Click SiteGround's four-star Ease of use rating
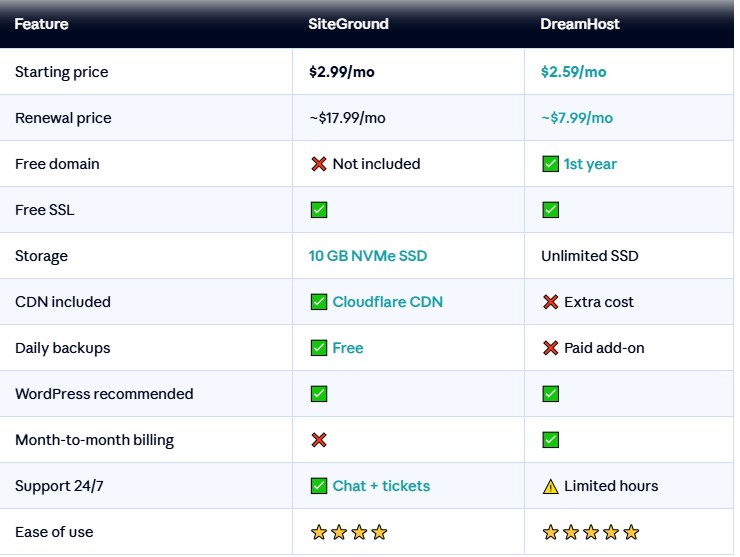740x557 pixels. pos(349,532)
